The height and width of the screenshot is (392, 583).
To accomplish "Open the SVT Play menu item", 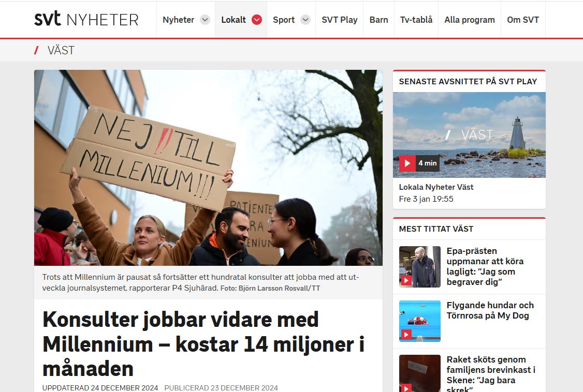I will click(340, 20).
